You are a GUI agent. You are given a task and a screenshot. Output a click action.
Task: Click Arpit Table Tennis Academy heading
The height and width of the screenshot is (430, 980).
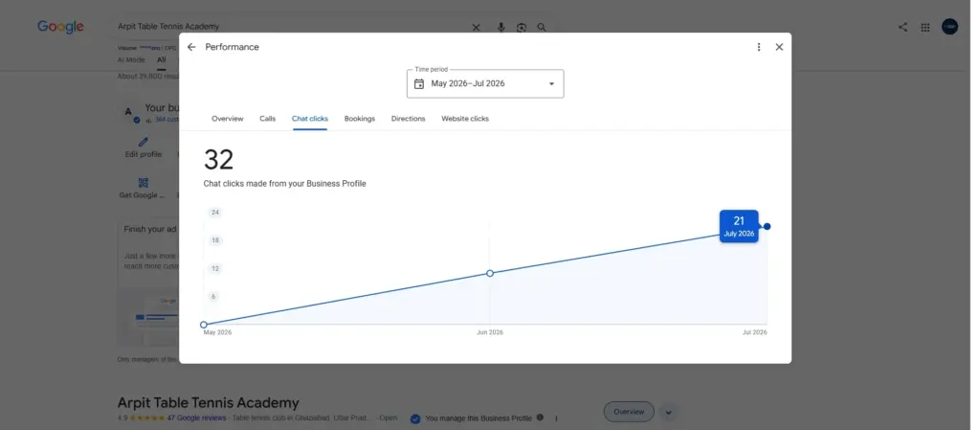point(208,402)
